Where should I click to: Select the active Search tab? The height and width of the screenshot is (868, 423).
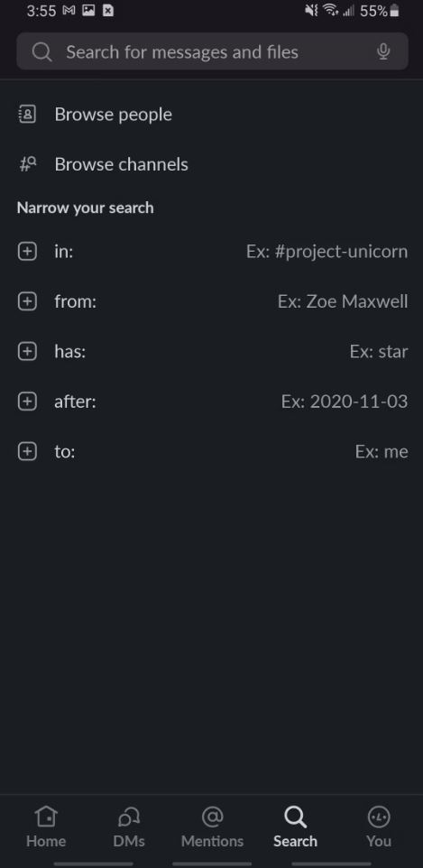point(295,827)
